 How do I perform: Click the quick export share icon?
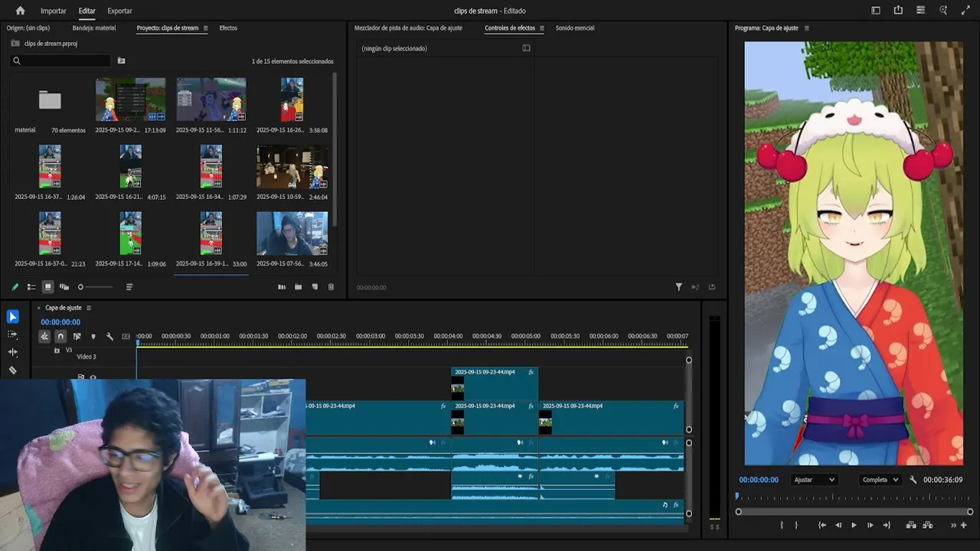[x=898, y=11]
